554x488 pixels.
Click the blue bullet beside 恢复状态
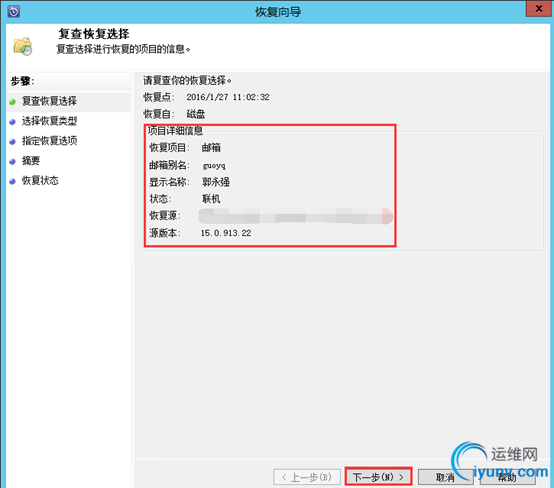pos(13,182)
